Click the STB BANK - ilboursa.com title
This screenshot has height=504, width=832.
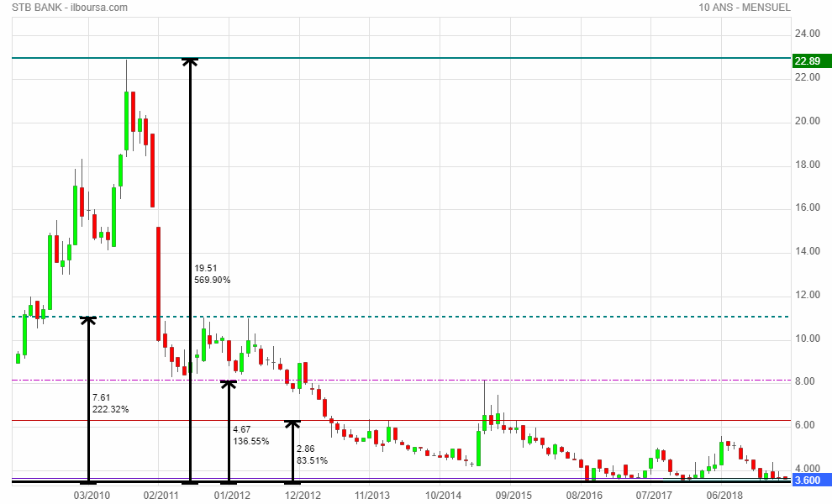click(70, 8)
